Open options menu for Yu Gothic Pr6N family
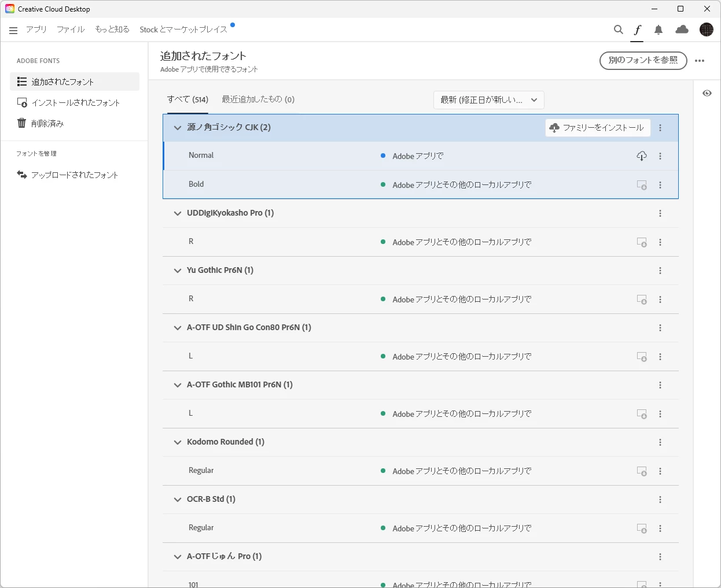The width and height of the screenshot is (721, 588). 660,271
